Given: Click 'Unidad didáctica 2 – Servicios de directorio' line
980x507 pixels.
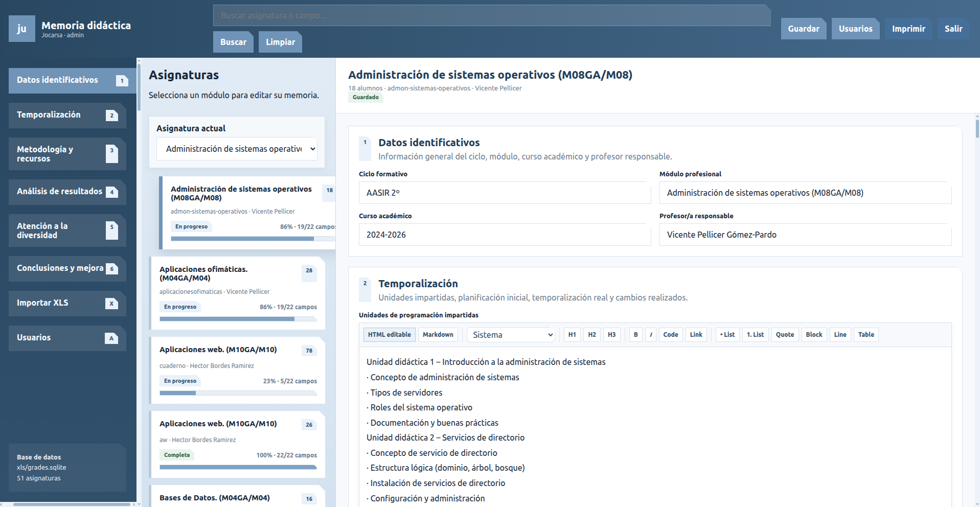Looking at the screenshot, I should pos(445,437).
